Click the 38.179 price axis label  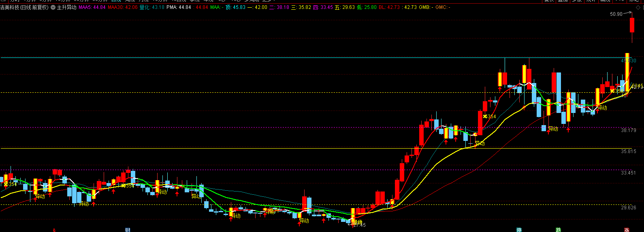pos(629,130)
